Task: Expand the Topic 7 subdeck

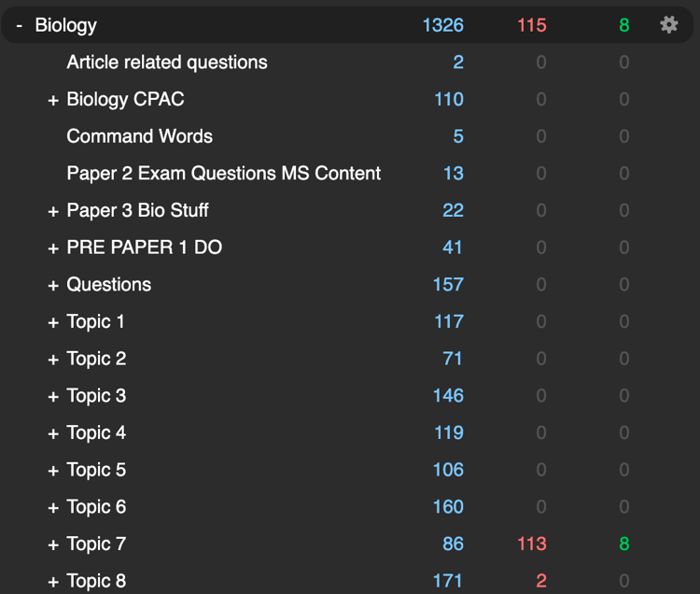Action: (53, 544)
